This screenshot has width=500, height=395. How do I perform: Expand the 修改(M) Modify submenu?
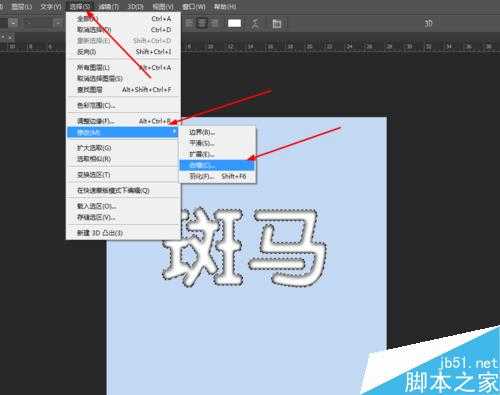click(x=123, y=132)
